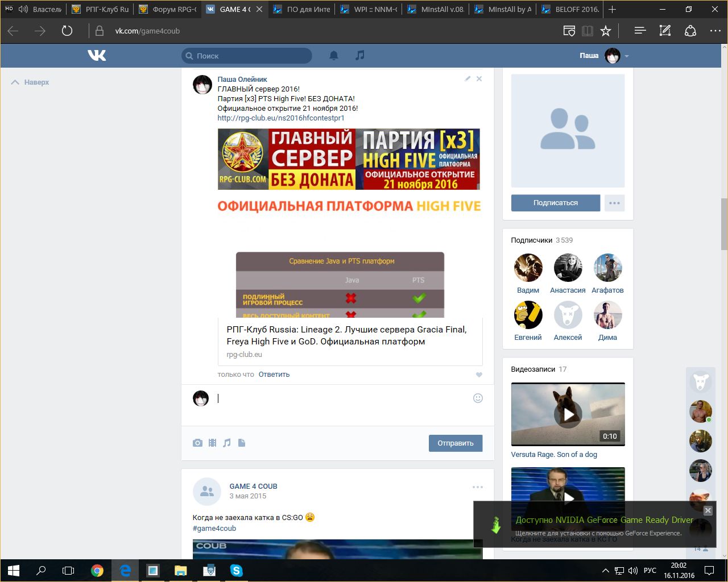The image size is (728, 582).
Task: Edit the comment with the pencil icon
Action: (x=468, y=79)
